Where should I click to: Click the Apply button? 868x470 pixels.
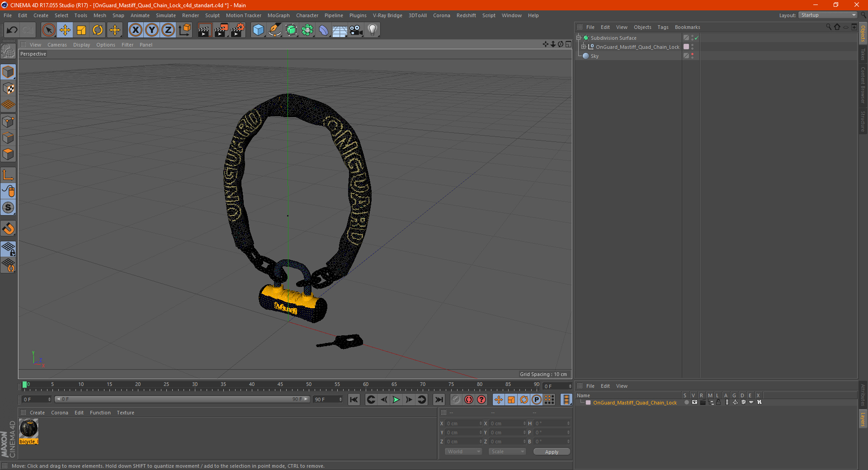[552, 452]
